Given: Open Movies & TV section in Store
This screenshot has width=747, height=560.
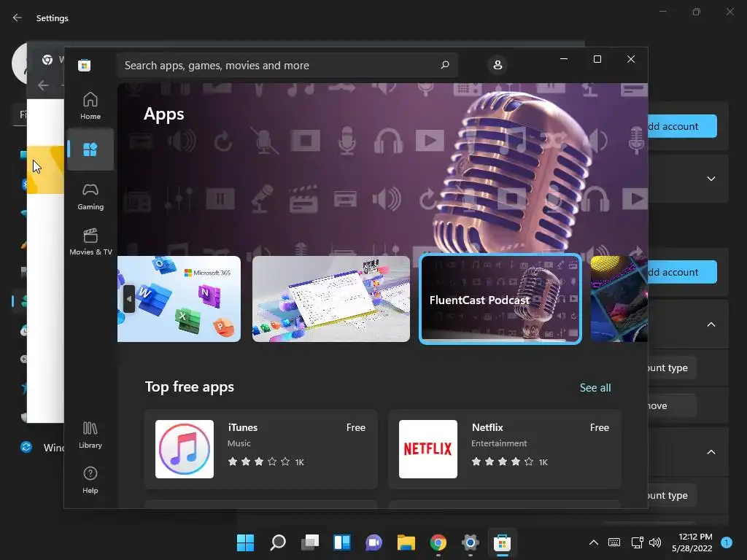Looking at the screenshot, I should tap(90, 242).
